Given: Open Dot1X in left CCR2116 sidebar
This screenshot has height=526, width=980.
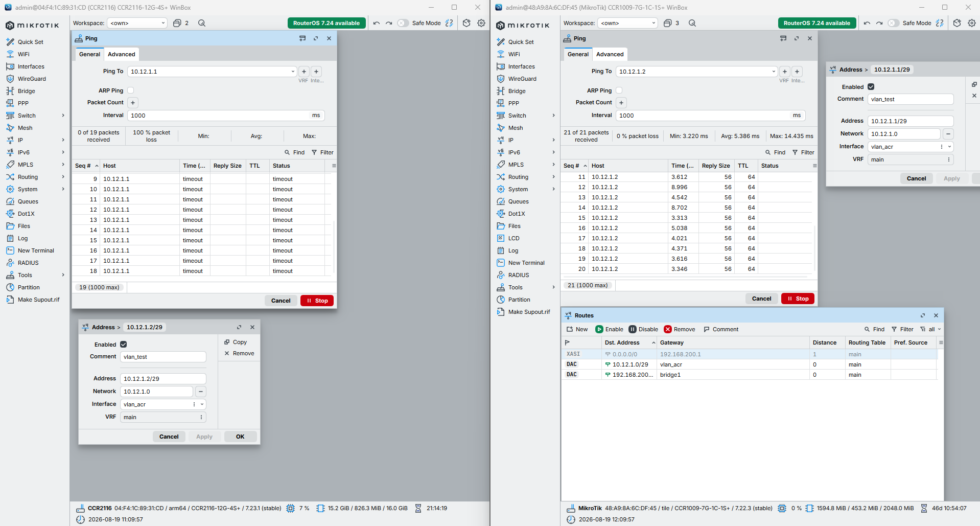Looking at the screenshot, I should (x=26, y=214).
